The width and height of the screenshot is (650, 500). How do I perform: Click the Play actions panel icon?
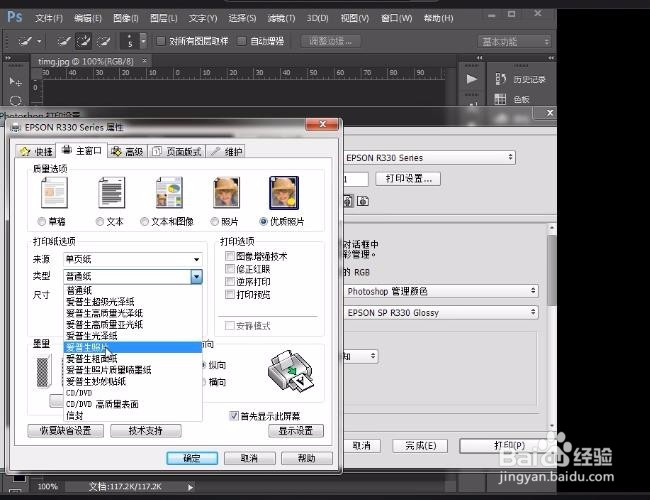(x=471, y=79)
